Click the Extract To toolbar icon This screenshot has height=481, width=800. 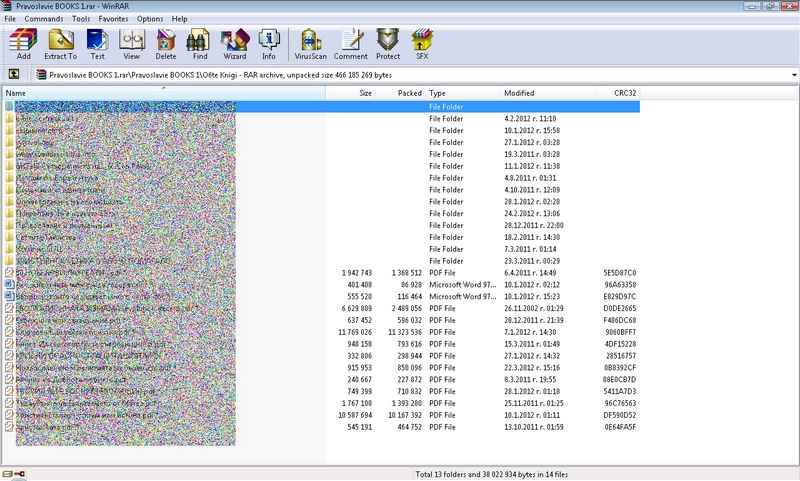click(x=60, y=44)
